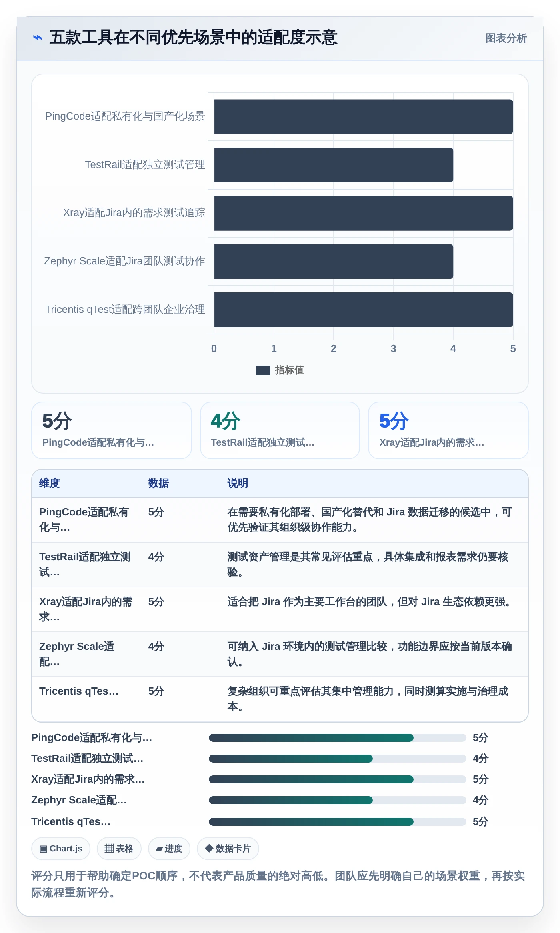
Task: Click the chart axis label Zephyr Scale适配Jira团队测试协作
Action: tap(124, 261)
